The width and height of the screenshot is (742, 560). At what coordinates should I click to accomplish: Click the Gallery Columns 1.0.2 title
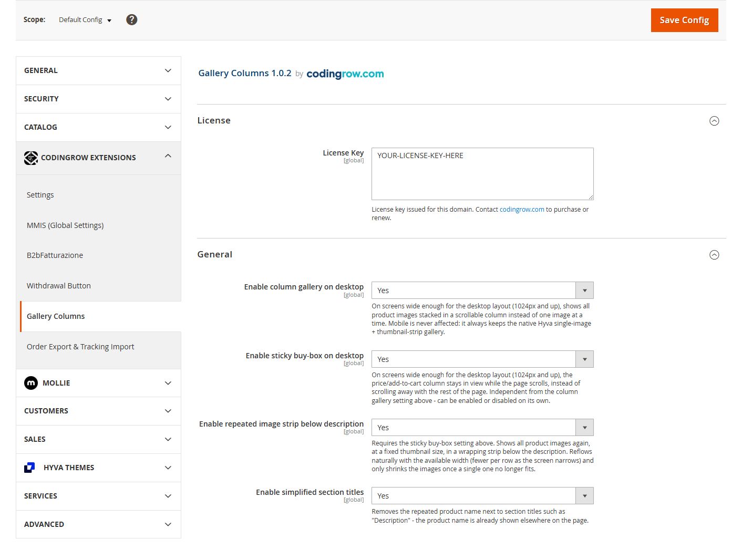coord(245,73)
